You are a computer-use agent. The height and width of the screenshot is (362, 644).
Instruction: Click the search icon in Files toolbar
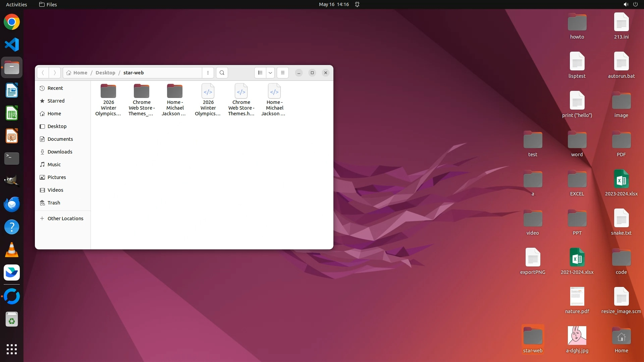tap(222, 73)
